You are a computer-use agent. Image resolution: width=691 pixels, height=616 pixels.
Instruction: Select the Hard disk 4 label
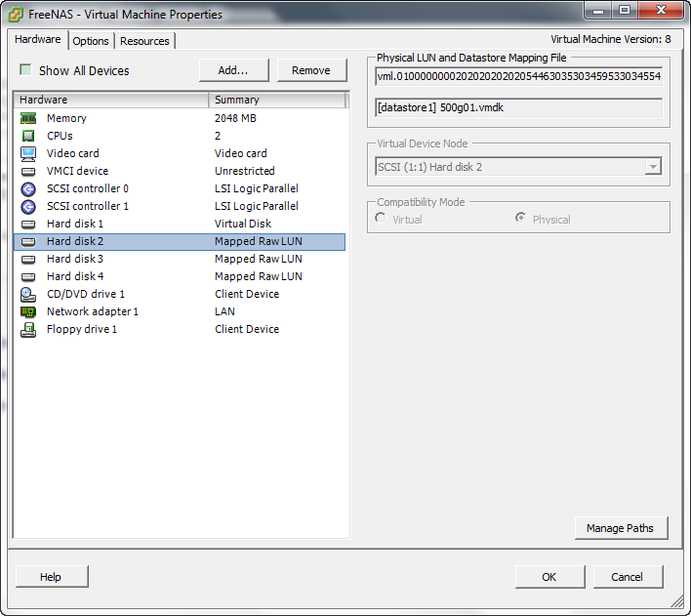click(x=75, y=277)
